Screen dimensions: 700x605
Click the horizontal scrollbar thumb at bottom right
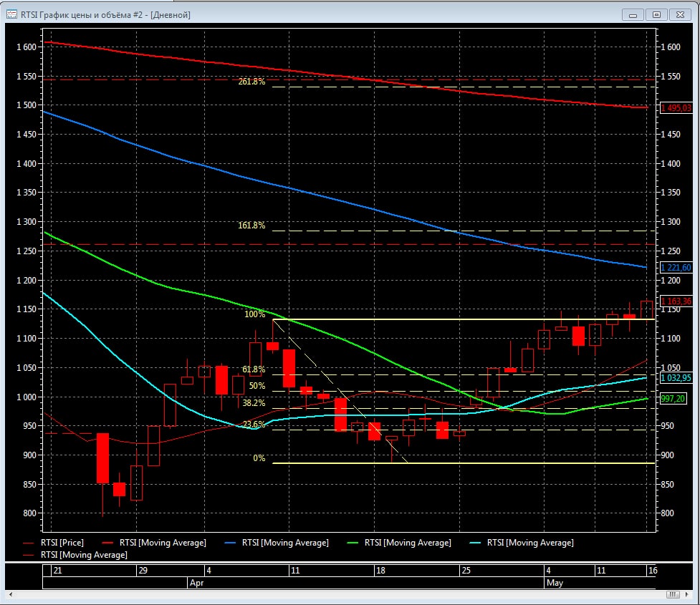pyautogui.click(x=672, y=595)
